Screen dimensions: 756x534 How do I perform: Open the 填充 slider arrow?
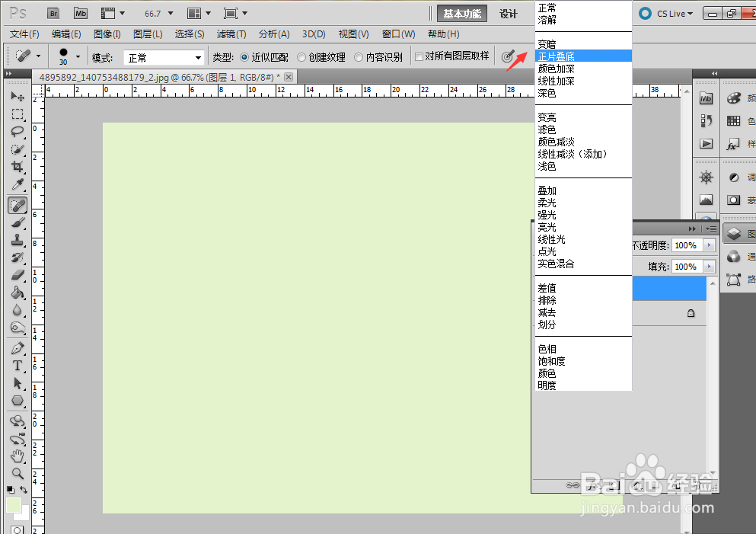(709, 267)
